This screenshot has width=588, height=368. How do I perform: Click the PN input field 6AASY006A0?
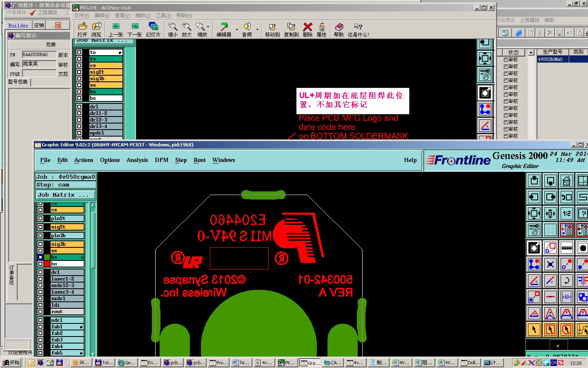point(39,54)
